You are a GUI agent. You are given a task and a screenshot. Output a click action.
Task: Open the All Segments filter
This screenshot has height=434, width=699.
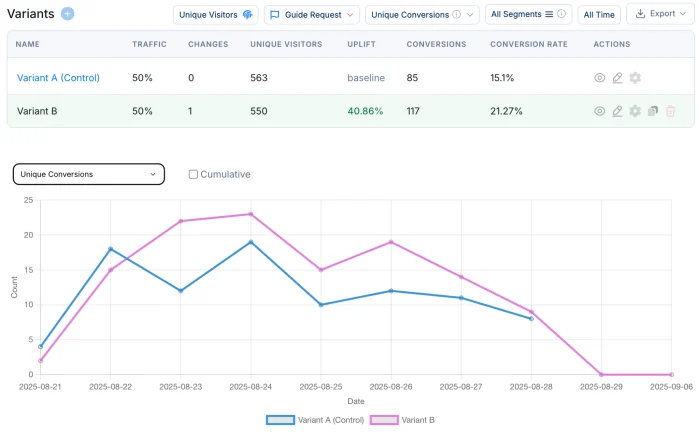pos(528,14)
